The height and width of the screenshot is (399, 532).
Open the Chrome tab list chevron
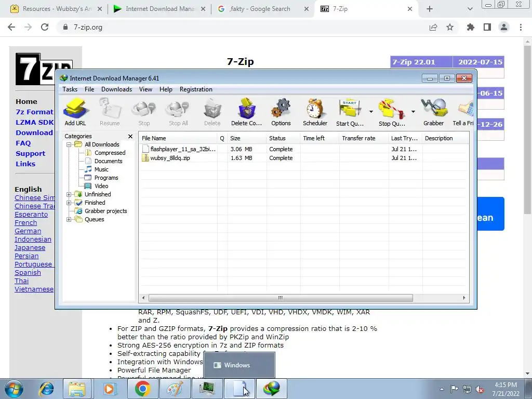point(470,9)
